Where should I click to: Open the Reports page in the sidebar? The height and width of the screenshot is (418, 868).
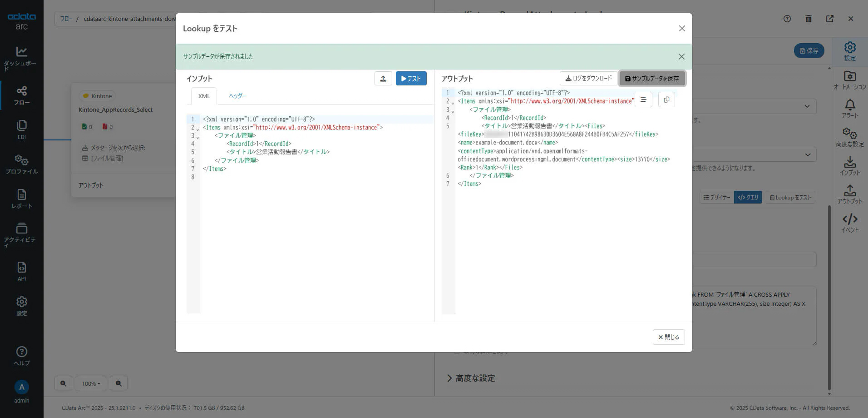21,199
